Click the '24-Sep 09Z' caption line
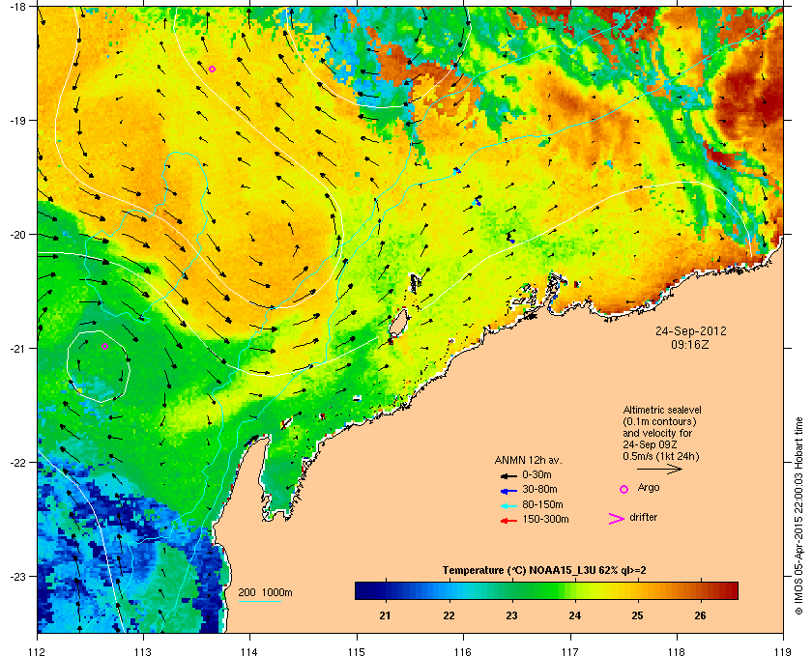The image size is (812, 657). (650, 444)
